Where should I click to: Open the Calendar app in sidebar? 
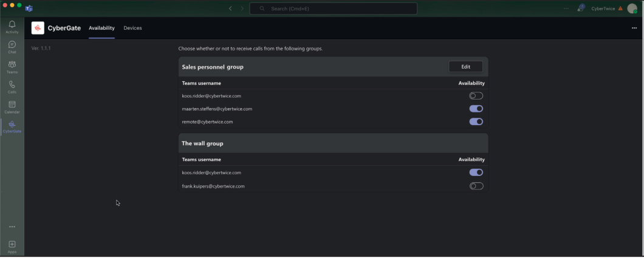[12, 107]
